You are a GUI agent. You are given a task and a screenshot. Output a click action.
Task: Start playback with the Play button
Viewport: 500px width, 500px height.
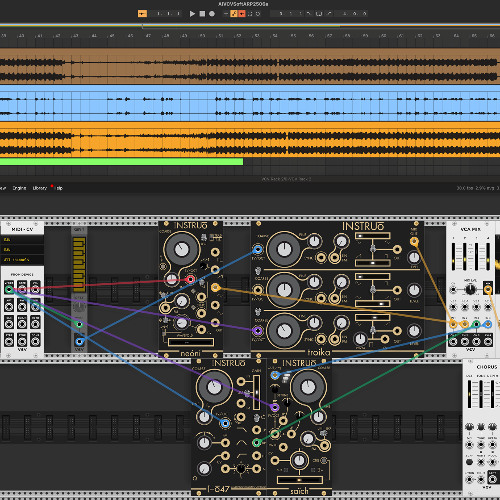tap(192, 14)
